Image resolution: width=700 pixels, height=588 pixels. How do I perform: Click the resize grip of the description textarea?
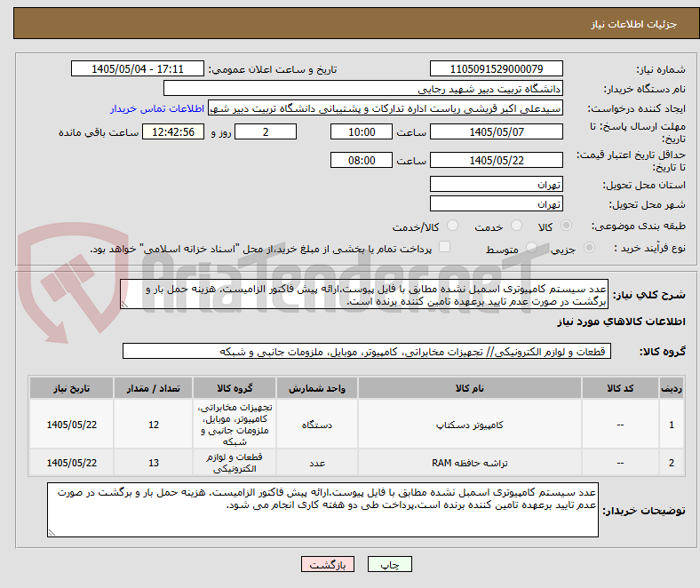[x=124, y=305]
